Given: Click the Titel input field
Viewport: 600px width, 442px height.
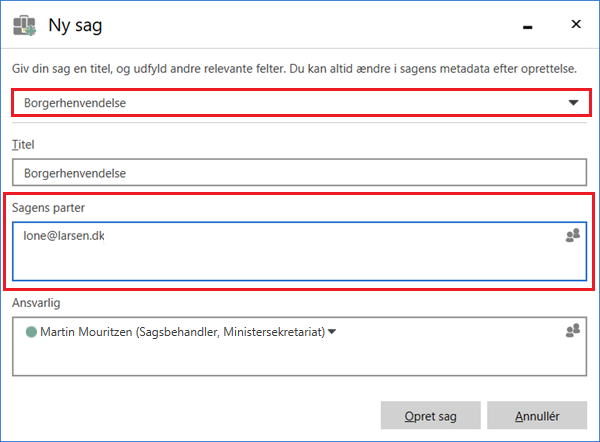Looking at the screenshot, I should tap(299, 173).
